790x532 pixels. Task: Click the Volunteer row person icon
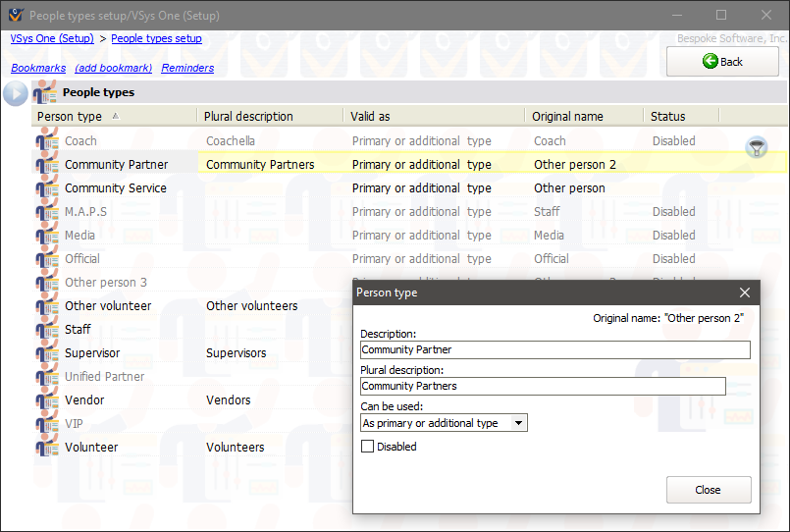point(46,448)
